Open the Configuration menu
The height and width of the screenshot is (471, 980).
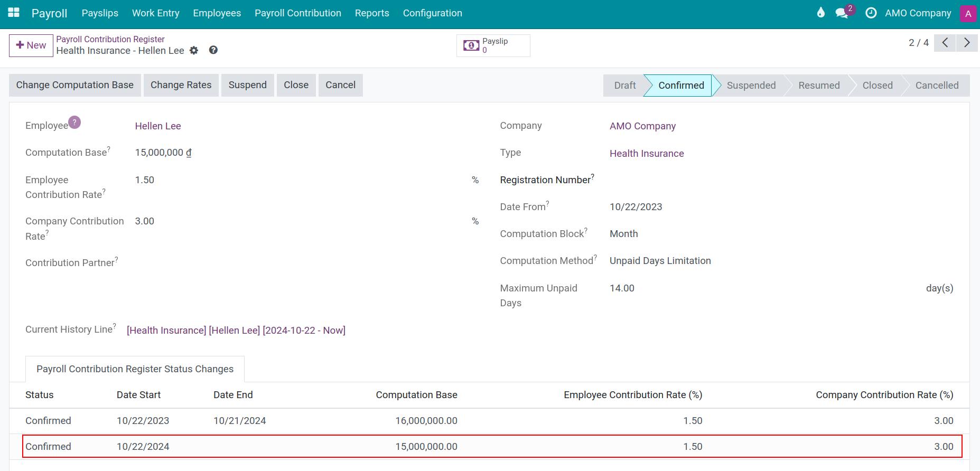pyautogui.click(x=432, y=13)
